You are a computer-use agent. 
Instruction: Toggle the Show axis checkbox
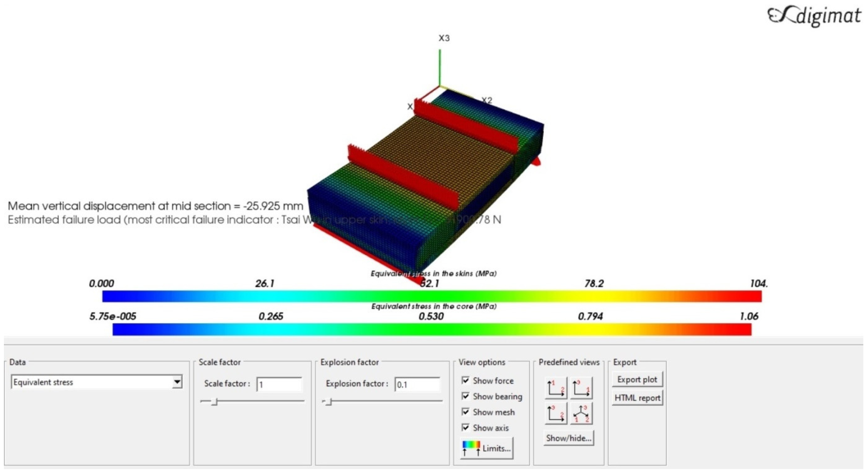[466, 428]
